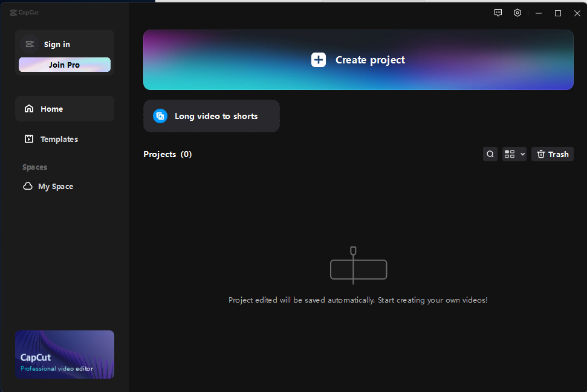Click the Spaces section label
The image size is (587, 392).
[35, 167]
